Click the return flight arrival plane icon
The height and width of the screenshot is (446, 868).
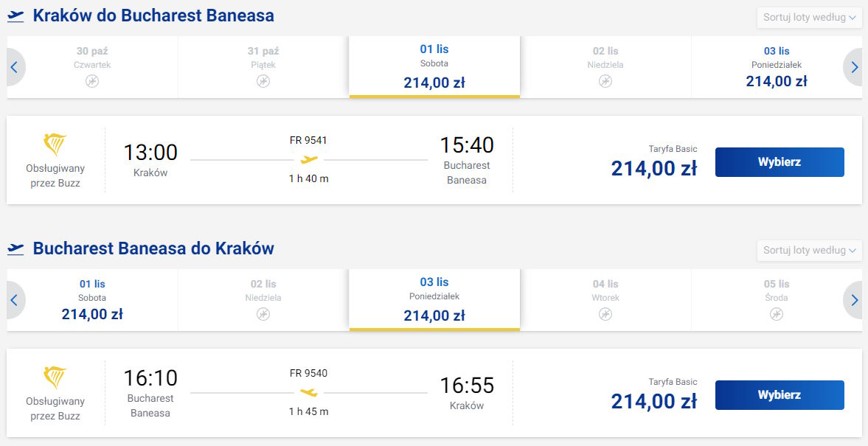15,249
